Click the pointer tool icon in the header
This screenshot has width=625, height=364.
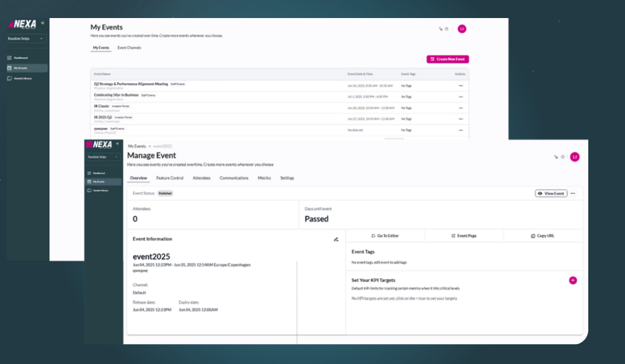click(x=555, y=157)
